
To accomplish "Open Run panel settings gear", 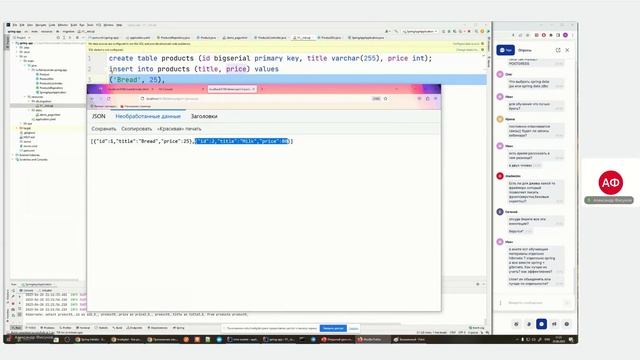I will (x=478, y=284).
